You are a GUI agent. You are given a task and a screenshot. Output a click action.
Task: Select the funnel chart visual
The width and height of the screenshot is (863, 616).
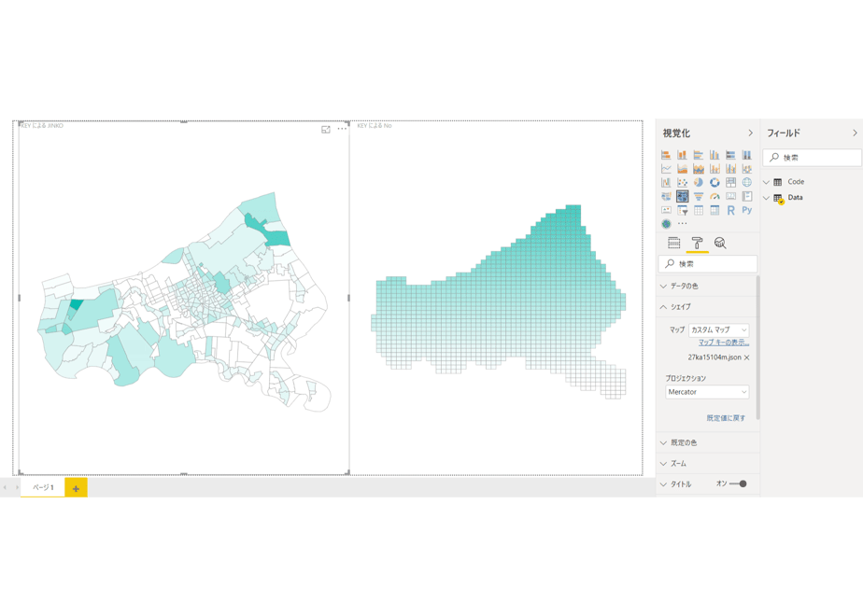click(x=699, y=196)
